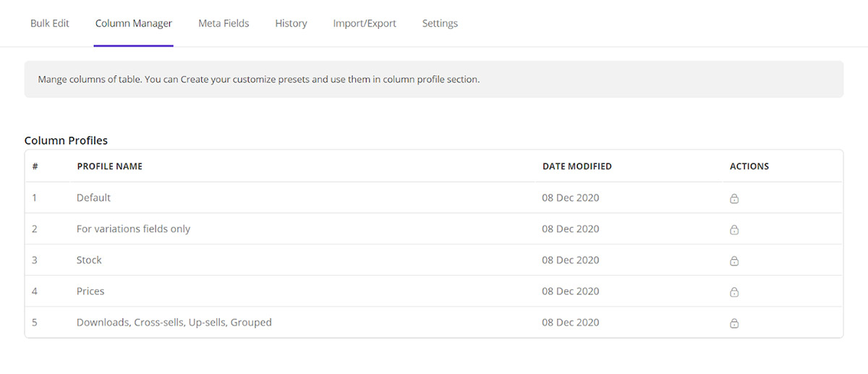The height and width of the screenshot is (374, 868).
Task: Click the Prices profile lock icon
Action: point(733,292)
